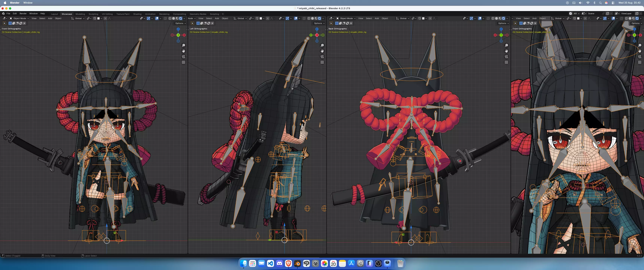Click the white snap color square in first header
644x270 pixels.
[x=98, y=18]
